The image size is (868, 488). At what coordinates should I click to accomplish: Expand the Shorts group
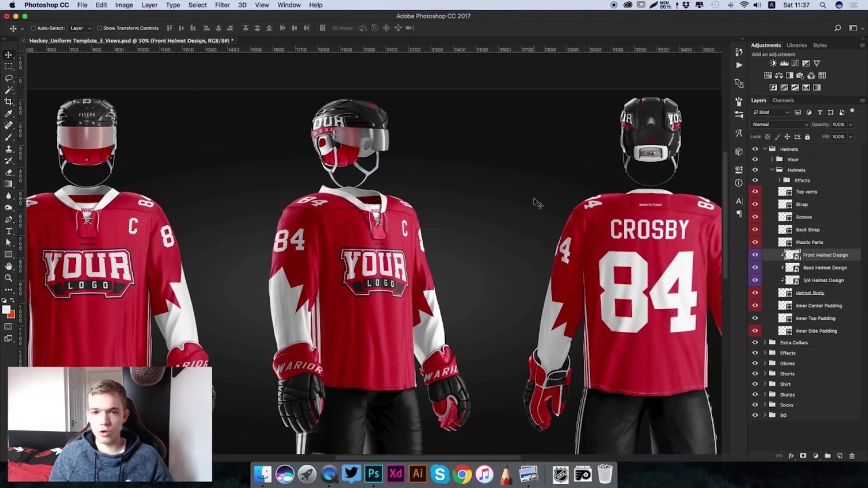pyautogui.click(x=765, y=374)
